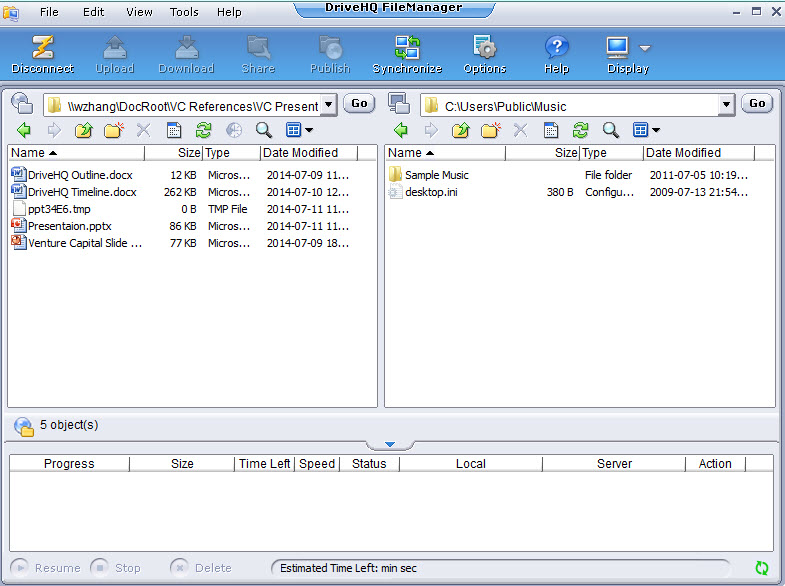
Task: Click green refresh icon at bottom right
Action: [761, 568]
